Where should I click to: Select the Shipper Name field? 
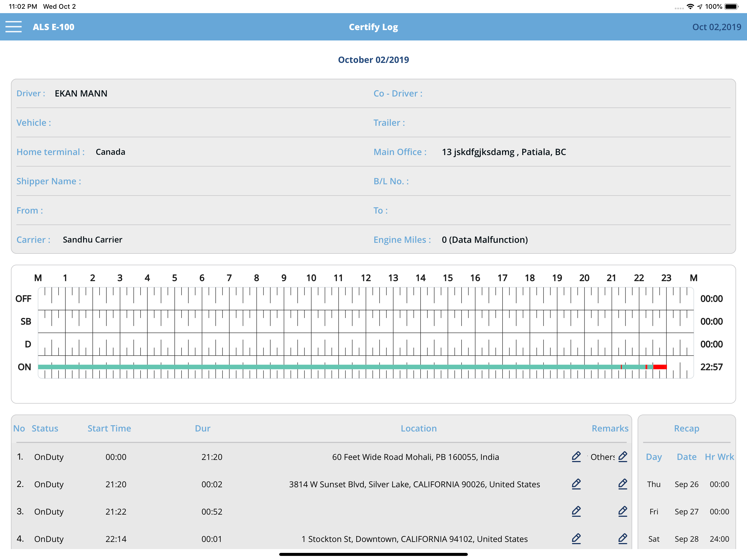195,181
